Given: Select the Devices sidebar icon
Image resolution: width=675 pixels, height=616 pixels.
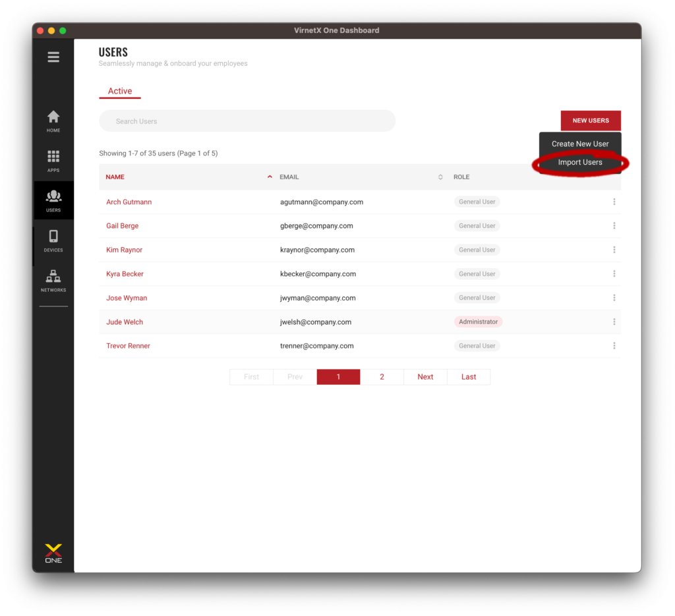Looking at the screenshot, I should pos(53,240).
